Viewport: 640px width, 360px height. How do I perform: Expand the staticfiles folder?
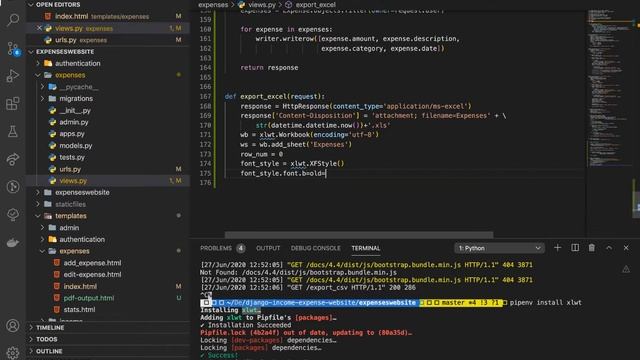[38, 204]
